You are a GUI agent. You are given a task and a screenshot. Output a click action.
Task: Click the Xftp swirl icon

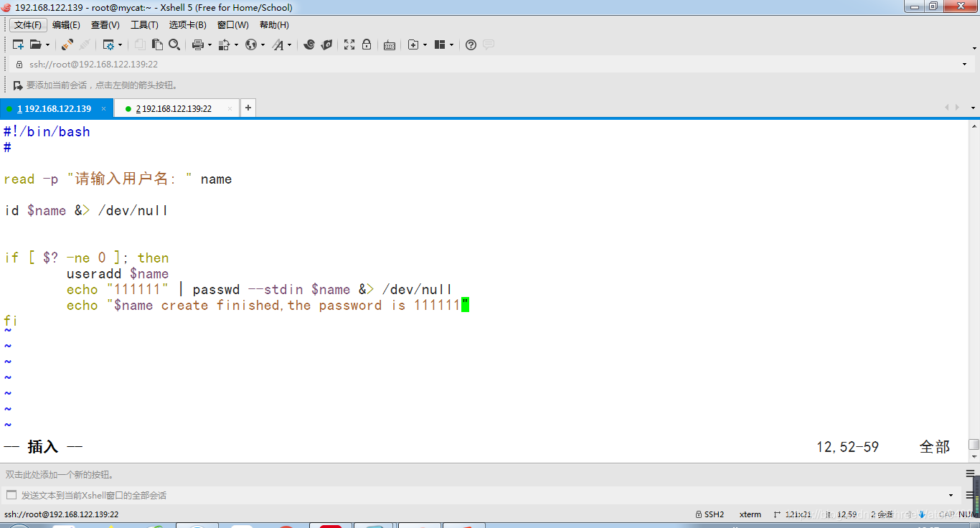coord(309,44)
